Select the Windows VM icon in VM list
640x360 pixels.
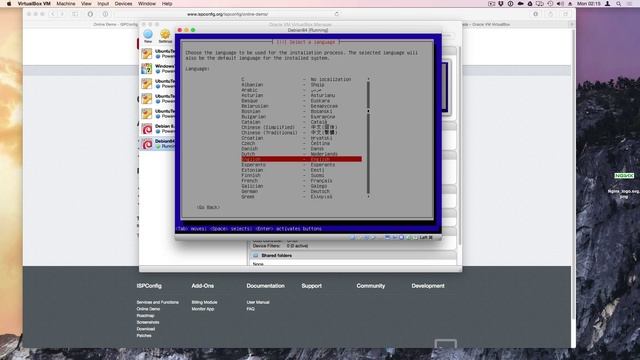(147, 69)
